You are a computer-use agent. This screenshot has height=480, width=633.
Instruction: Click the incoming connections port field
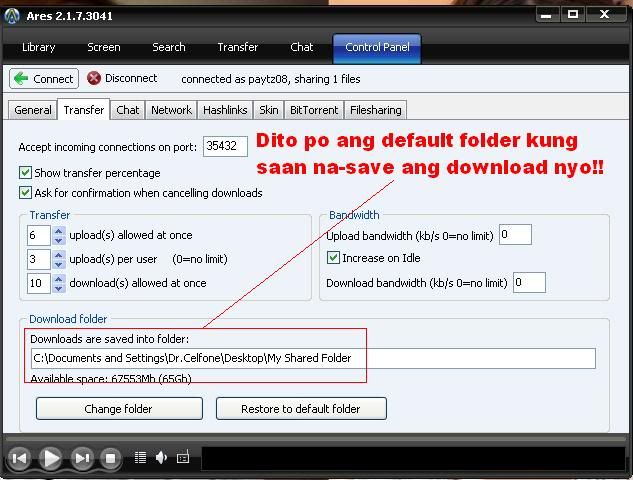pos(225,146)
